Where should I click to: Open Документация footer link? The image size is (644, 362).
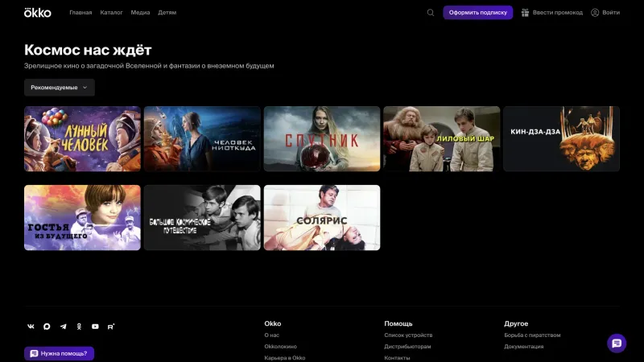(524, 347)
